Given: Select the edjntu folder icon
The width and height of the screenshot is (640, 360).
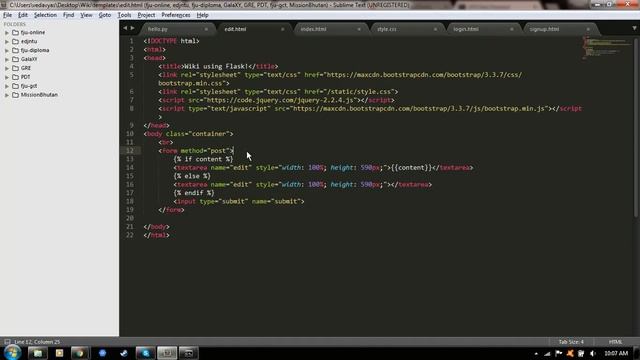Looking at the screenshot, I should click(x=16, y=41).
